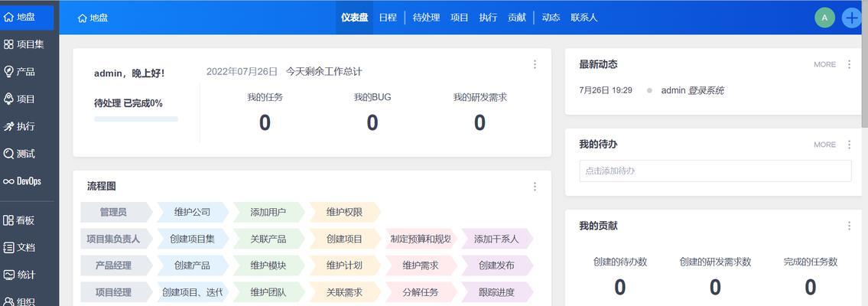Switch to the 项目 top tab

[x=460, y=17]
